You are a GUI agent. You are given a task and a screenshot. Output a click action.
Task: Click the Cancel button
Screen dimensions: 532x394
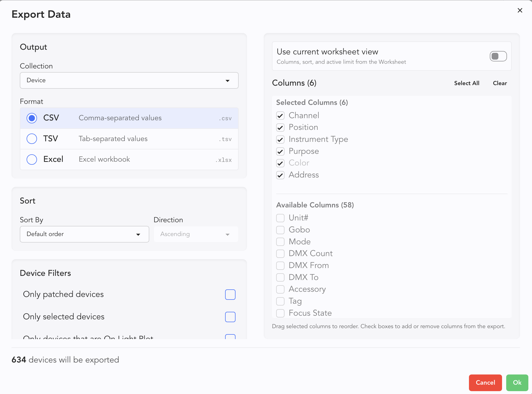click(x=485, y=383)
